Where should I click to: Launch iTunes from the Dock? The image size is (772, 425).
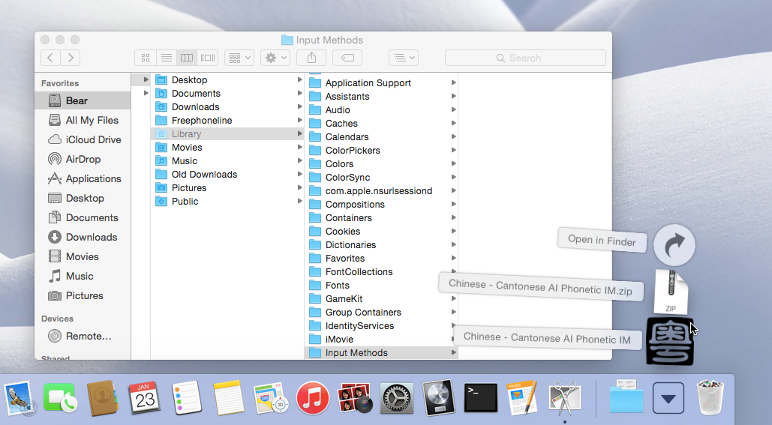313,398
